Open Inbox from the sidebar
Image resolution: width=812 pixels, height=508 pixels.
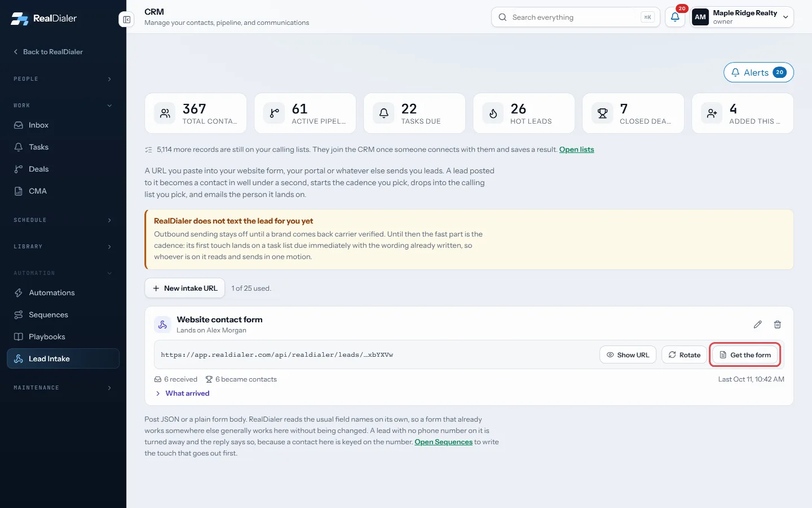tap(63, 125)
